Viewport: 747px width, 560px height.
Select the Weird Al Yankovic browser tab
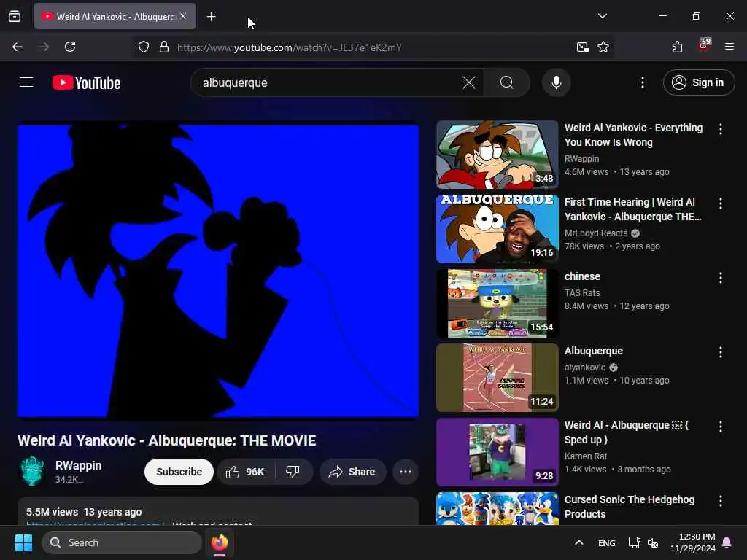point(115,16)
